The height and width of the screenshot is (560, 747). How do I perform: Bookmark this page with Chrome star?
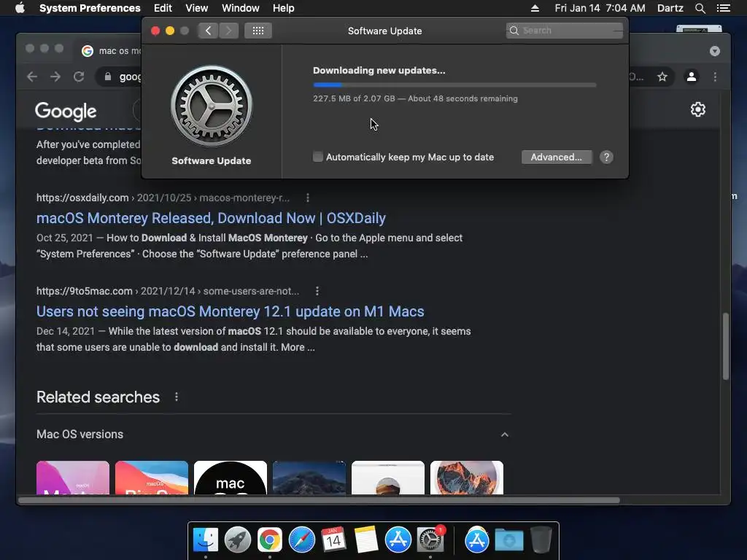(x=662, y=77)
